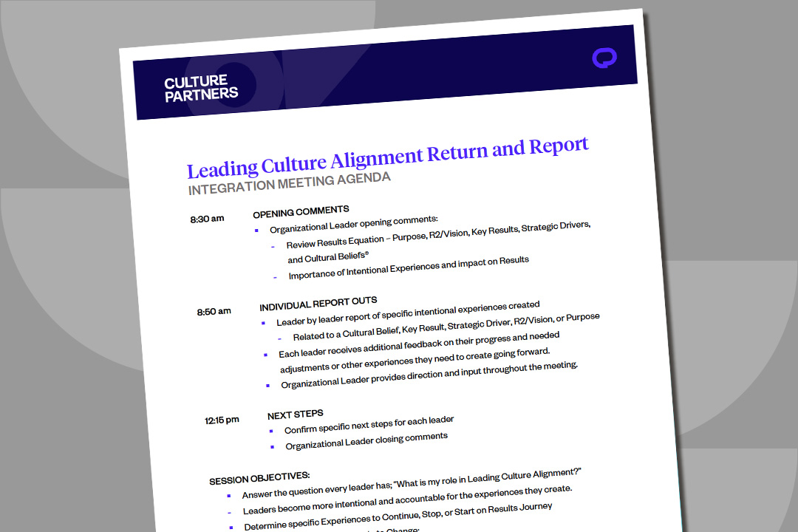Click the purple speech bubble icon
Image resolution: width=798 pixels, height=532 pixels.
604,58
